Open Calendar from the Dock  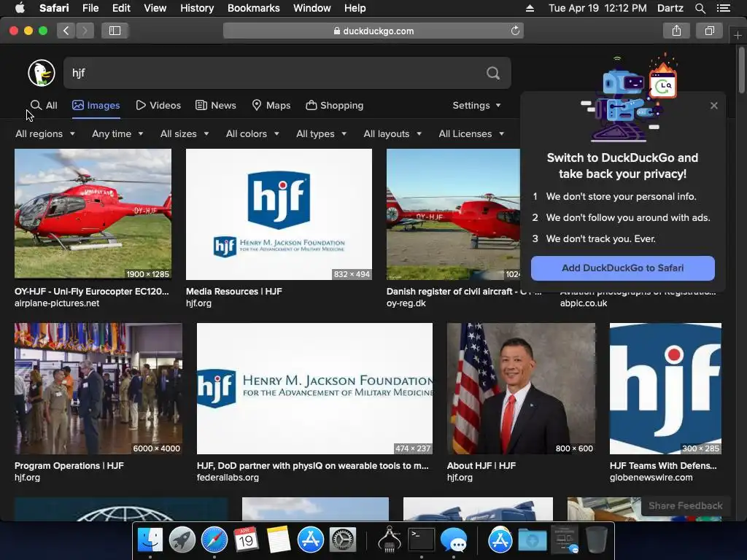click(x=246, y=540)
